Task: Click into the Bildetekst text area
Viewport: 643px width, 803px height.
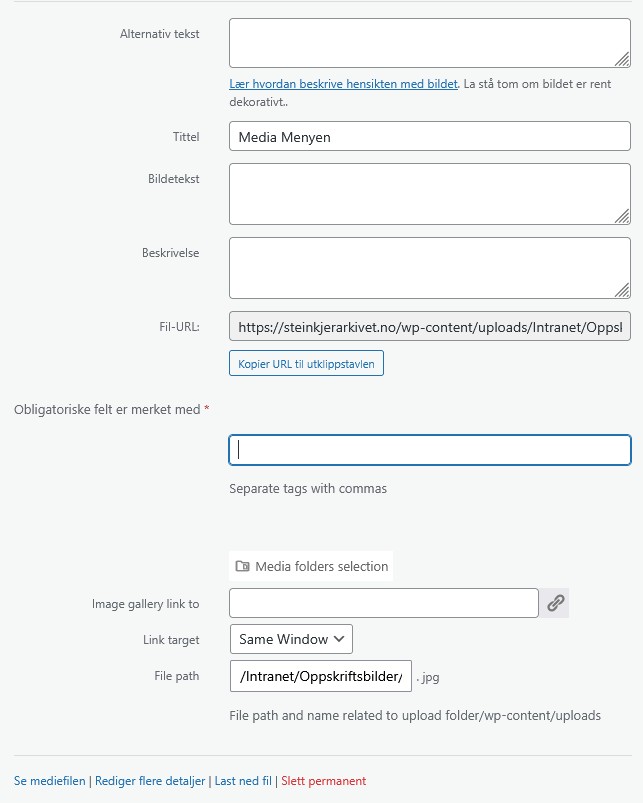Action: tap(420, 193)
